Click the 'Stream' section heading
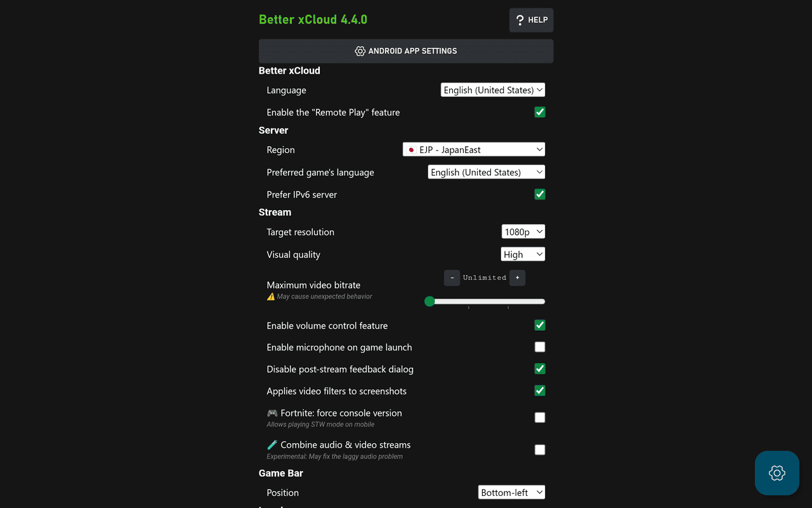This screenshot has height=508, width=812. coord(275,212)
